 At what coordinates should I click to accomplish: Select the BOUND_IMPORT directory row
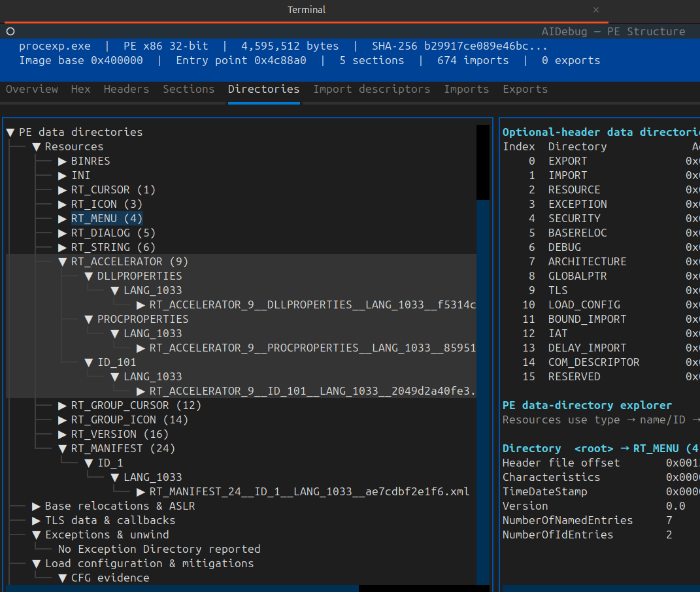pos(601,320)
